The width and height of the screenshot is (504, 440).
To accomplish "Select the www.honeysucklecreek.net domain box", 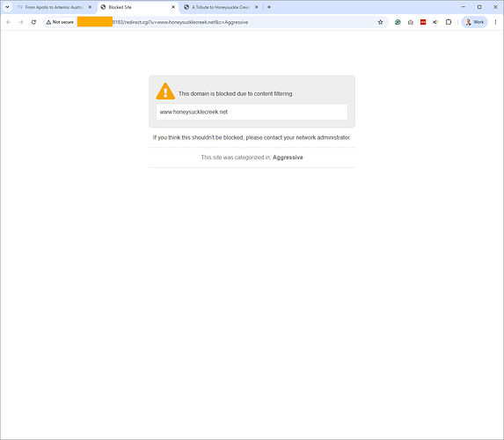I will [x=252, y=112].
